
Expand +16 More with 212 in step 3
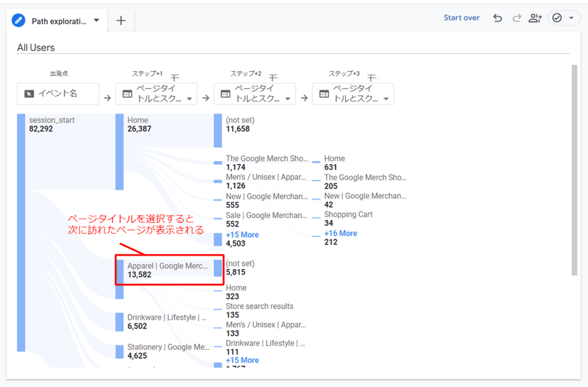(x=340, y=233)
